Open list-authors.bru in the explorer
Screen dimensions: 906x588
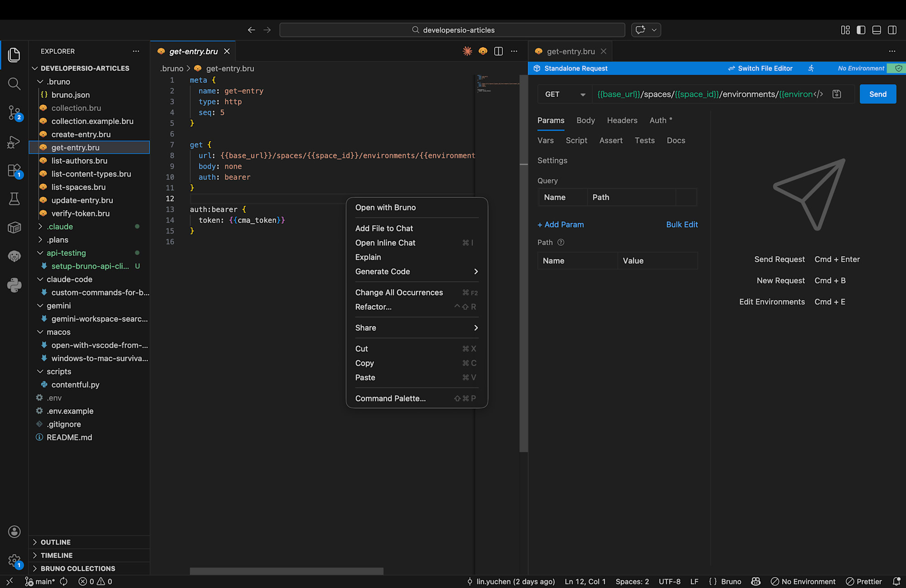coord(79,161)
